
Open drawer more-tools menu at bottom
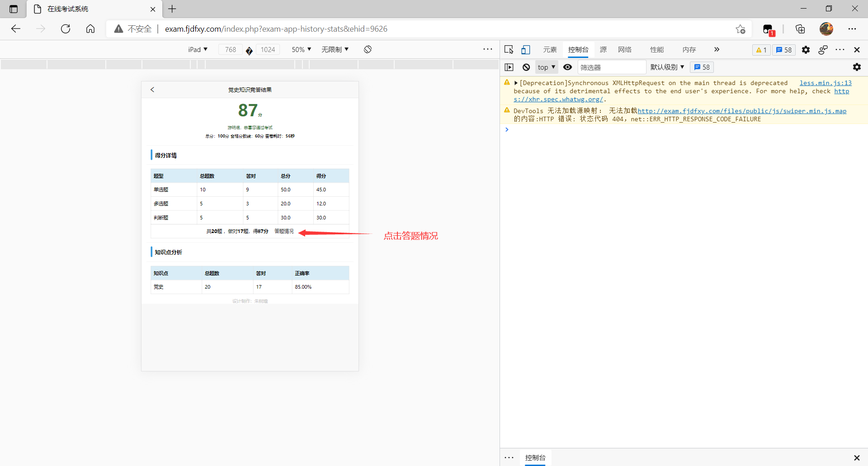point(509,458)
